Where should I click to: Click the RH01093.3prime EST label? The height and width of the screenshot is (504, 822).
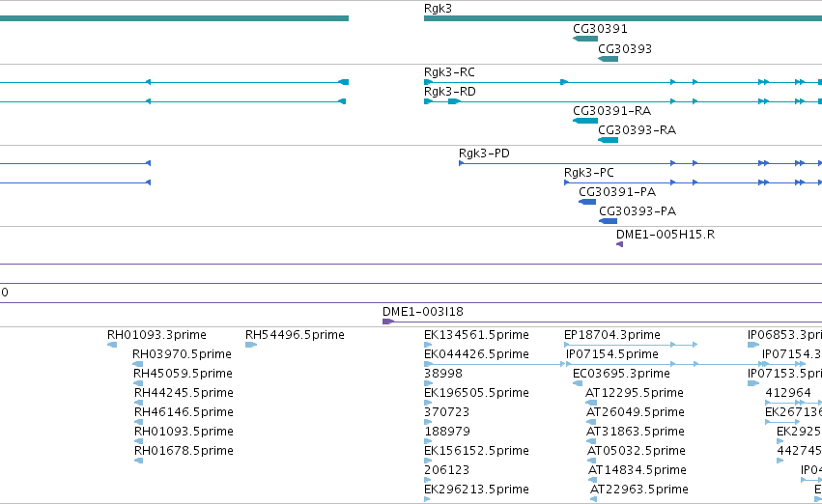click(156, 335)
